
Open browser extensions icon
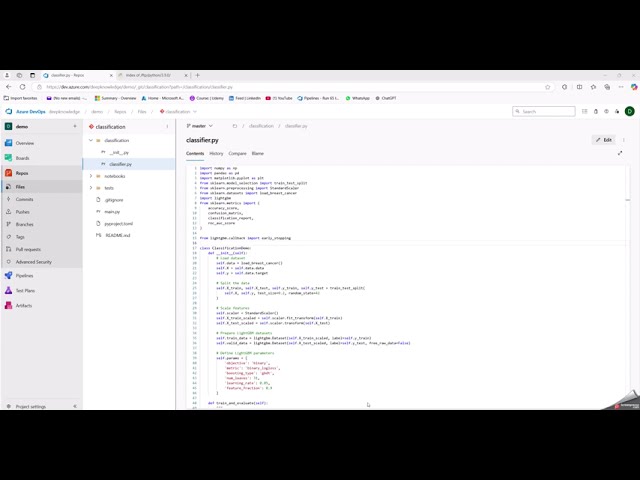point(564,87)
